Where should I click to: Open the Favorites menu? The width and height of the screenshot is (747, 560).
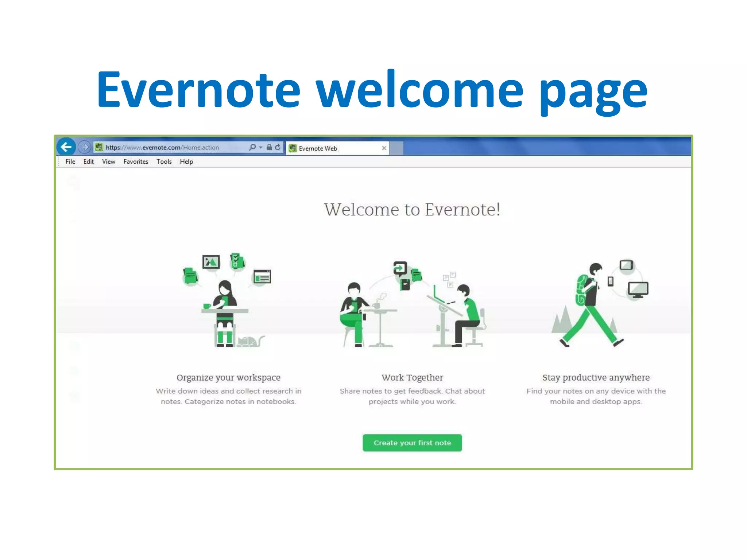click(x=136, y=162)
